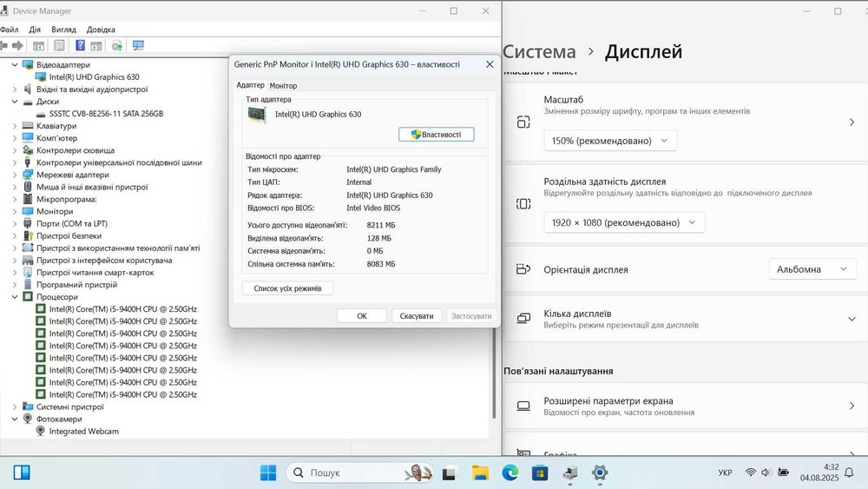Expand the Клавіатури tree node
Viewport: 868px width, 489px height.
15,126
